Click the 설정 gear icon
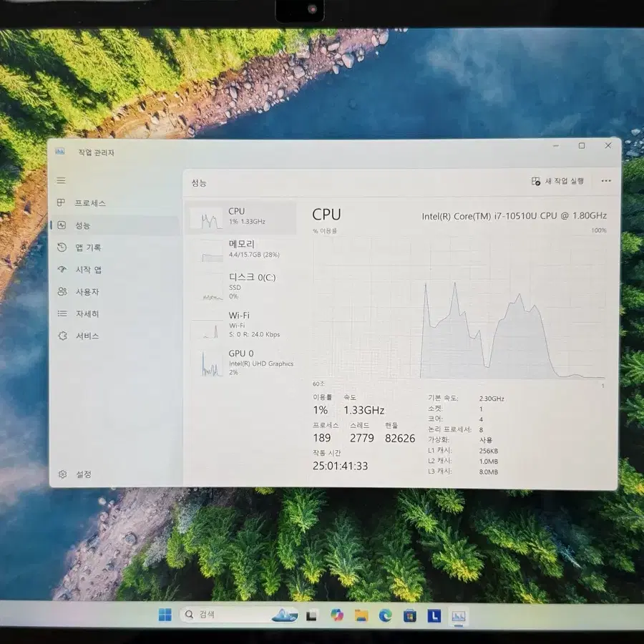644x644 pixels. coord(62,474)
